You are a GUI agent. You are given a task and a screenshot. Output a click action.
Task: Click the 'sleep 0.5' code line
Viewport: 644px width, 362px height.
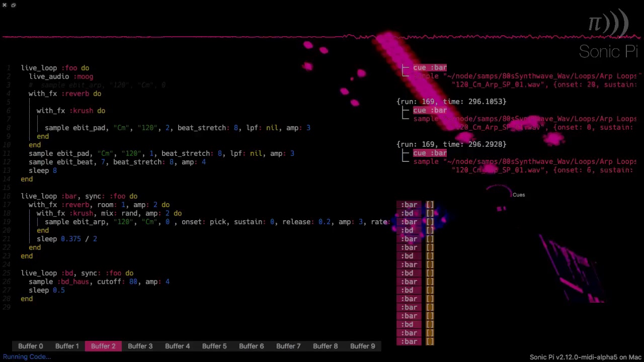click(47, 290)
